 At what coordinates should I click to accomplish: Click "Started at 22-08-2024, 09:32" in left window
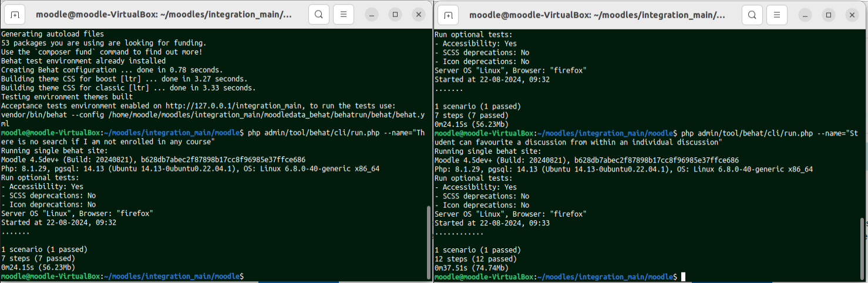pos(59,223)
